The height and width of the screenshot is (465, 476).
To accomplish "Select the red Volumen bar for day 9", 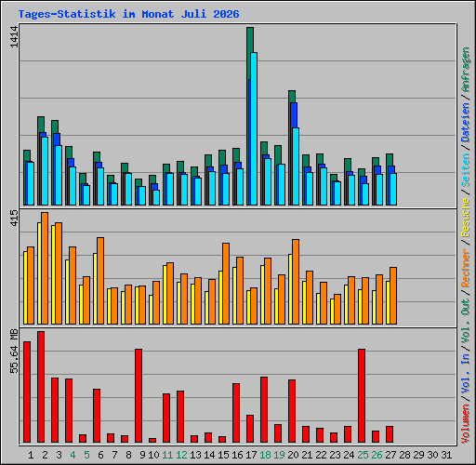I will coord(139,396).
